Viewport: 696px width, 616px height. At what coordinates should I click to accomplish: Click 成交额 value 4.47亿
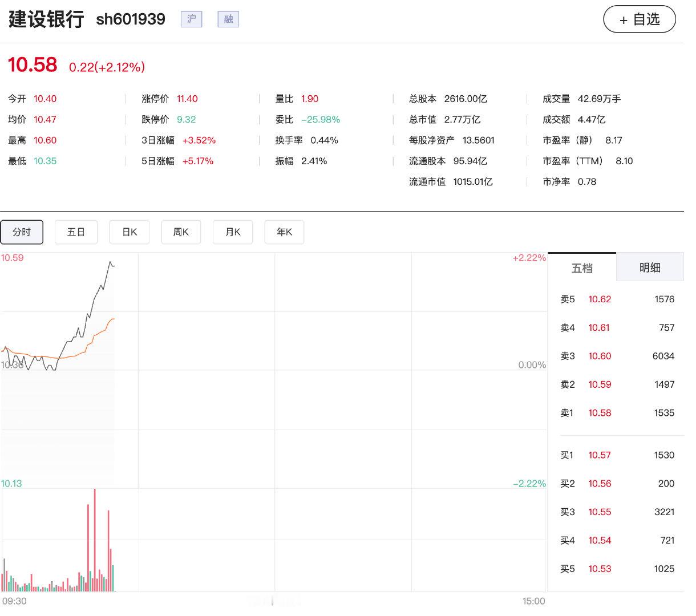(x=592, y=119)
